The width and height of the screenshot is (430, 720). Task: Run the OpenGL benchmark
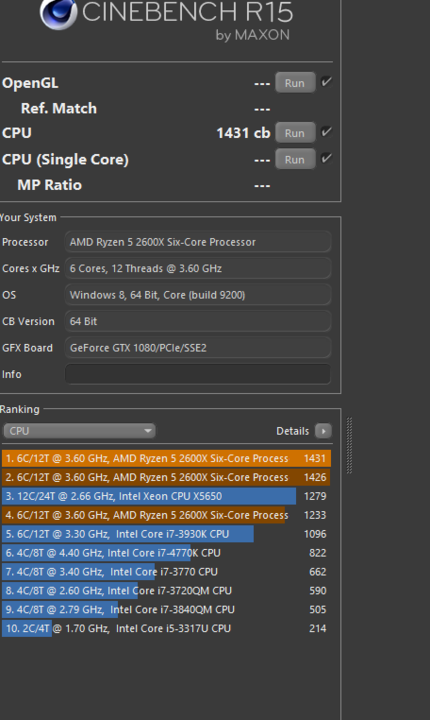(295, 83)
